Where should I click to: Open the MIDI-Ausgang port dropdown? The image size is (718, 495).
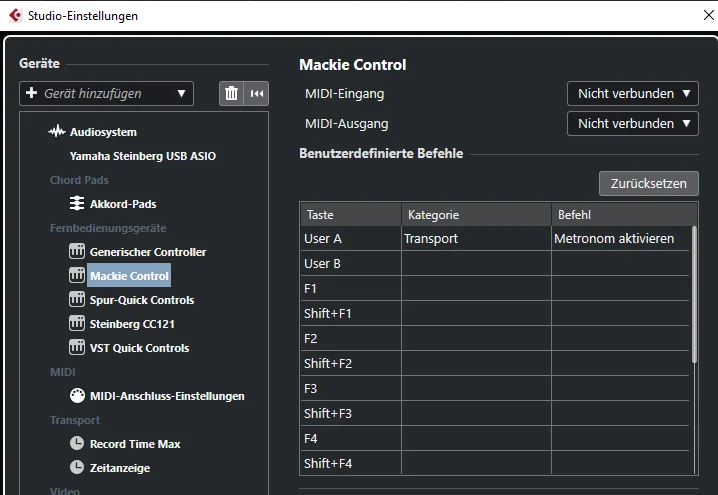click(x=633, y=124)
